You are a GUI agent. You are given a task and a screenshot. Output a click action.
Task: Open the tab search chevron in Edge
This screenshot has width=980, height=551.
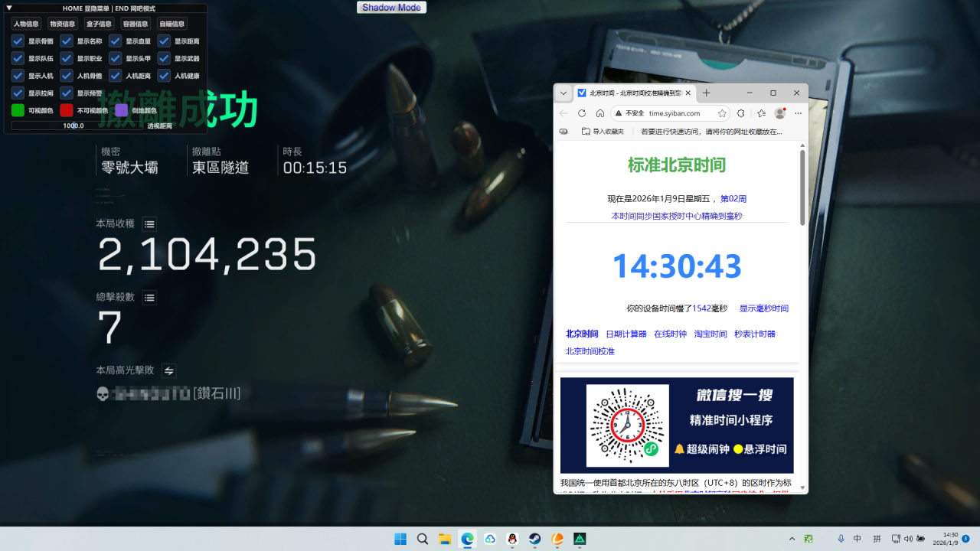[563, 93]
